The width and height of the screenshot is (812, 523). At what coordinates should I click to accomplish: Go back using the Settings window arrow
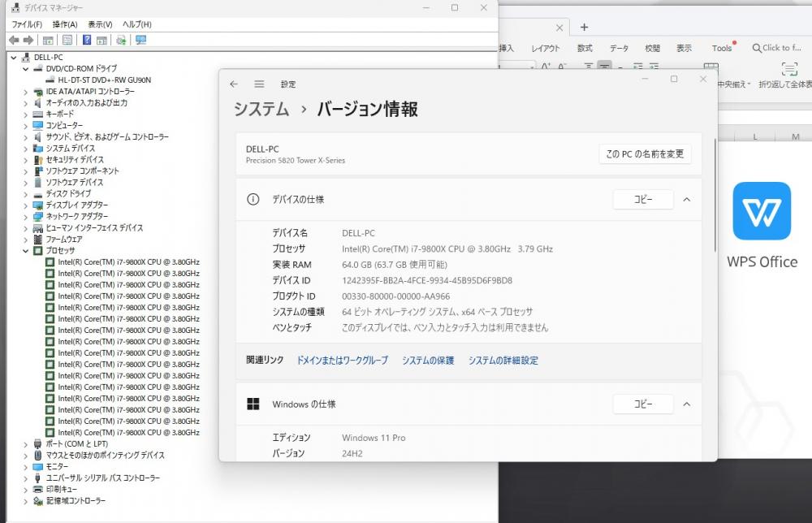(234, 84)
